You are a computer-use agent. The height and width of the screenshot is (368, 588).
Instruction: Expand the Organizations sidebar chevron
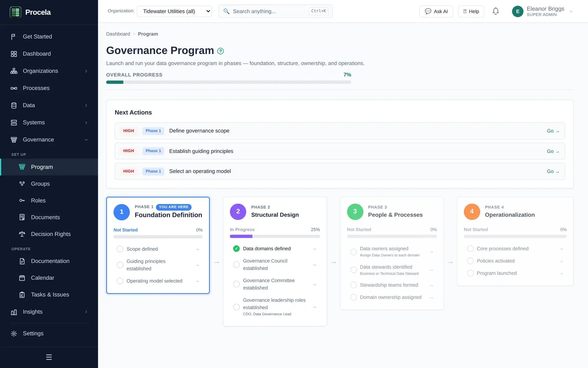click(86, 71)
